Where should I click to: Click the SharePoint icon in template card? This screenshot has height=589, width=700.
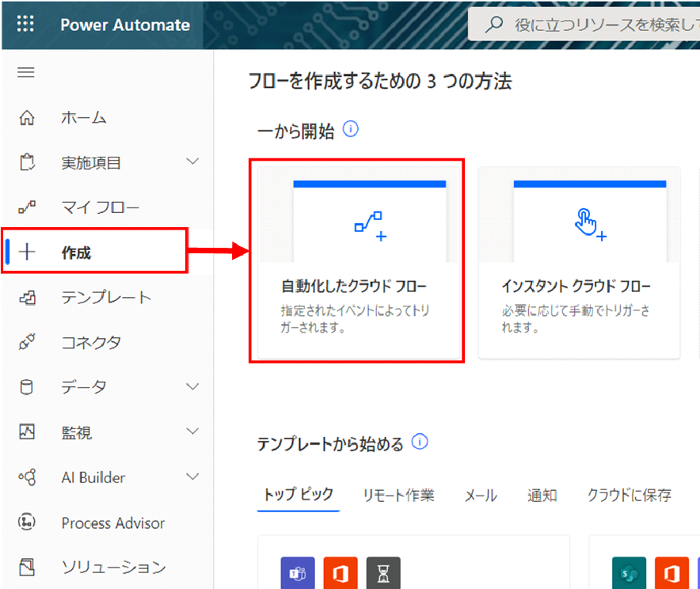click(629, 573)
